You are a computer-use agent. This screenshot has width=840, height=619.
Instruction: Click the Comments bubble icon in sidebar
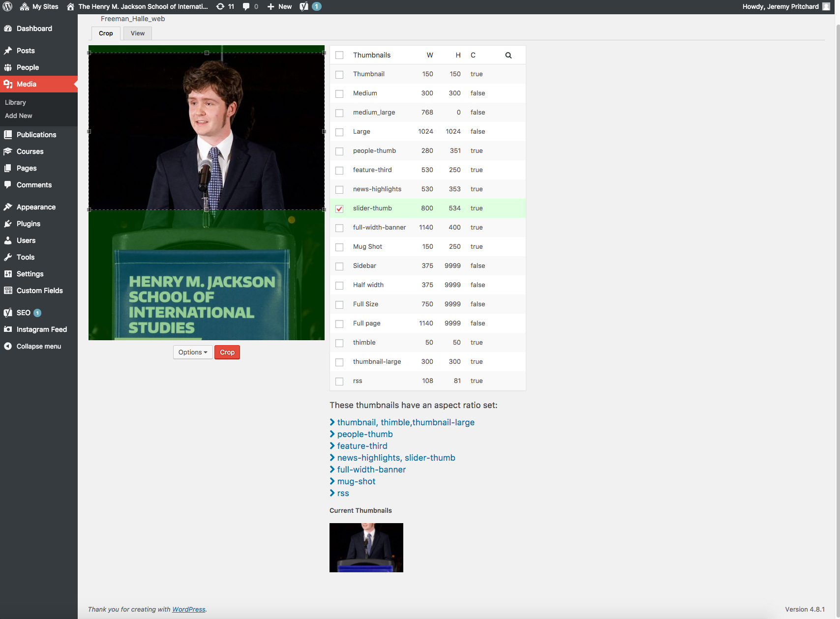pos(8,185)
